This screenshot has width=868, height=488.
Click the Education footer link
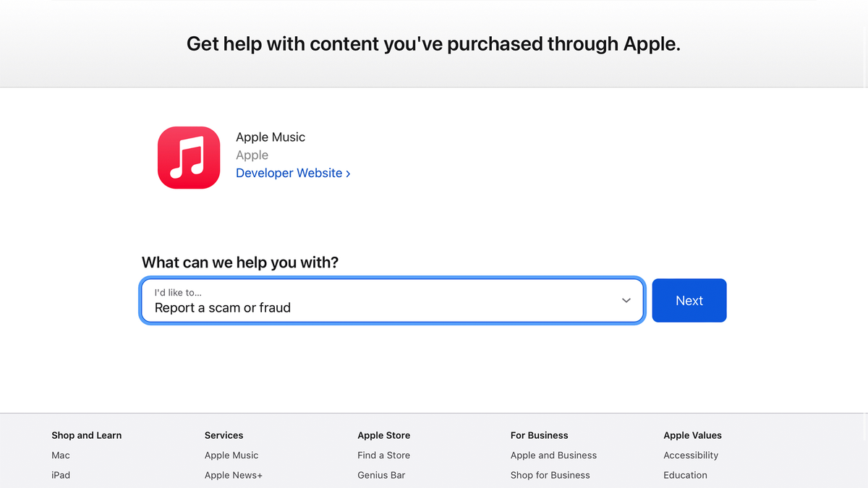[x=685, y=475]
